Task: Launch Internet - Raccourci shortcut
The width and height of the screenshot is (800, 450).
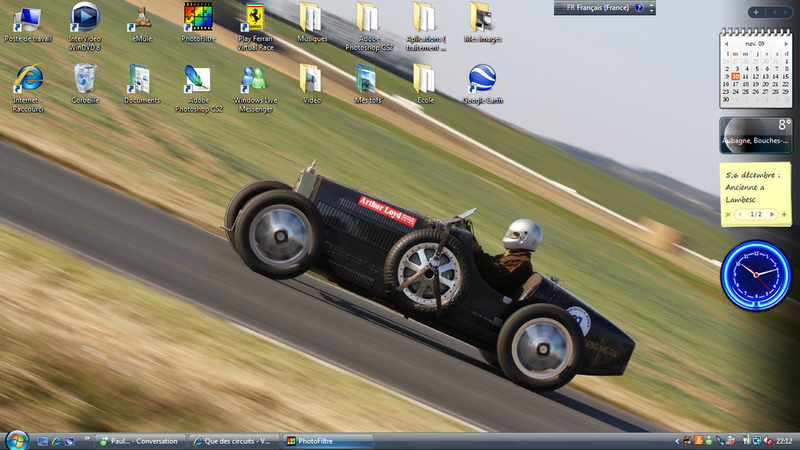Action: coord(28,88)
